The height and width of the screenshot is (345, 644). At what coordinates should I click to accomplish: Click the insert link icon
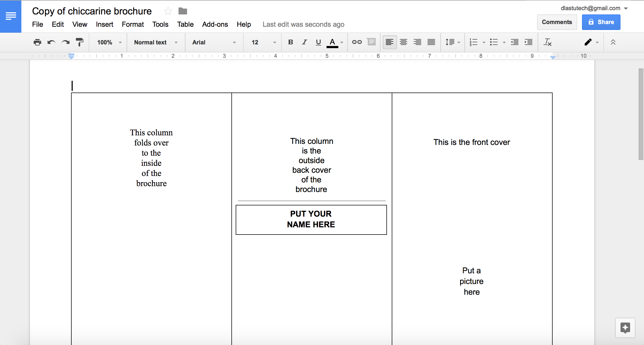[x=356, y=42]
